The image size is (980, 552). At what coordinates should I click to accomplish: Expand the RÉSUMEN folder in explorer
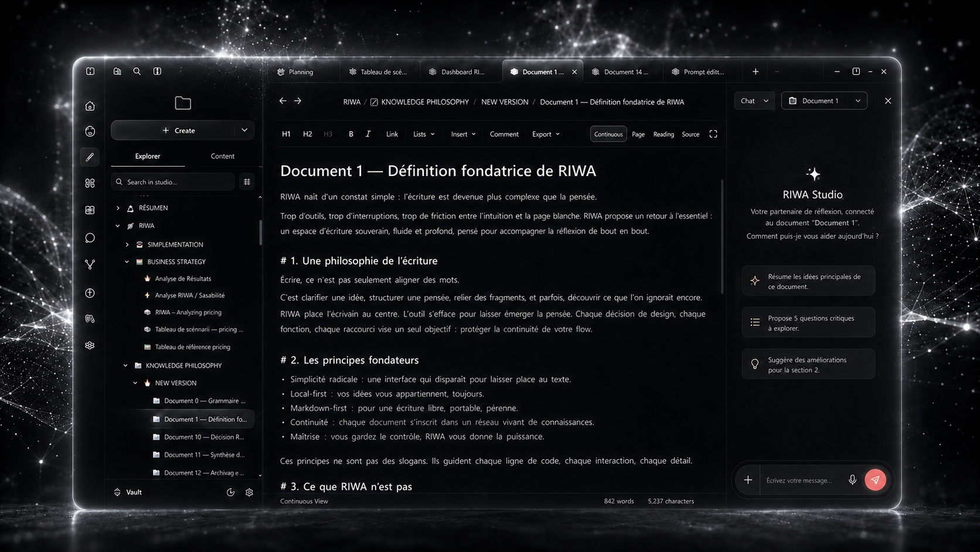coord(118,208)
